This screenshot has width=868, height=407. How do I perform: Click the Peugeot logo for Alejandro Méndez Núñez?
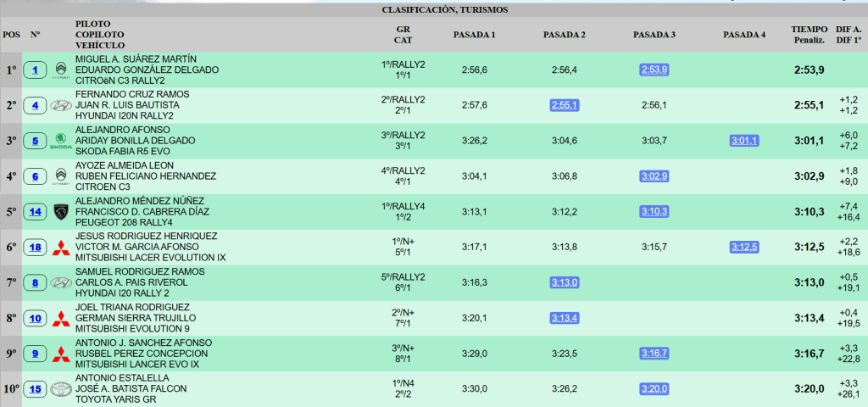coord(60,212)
